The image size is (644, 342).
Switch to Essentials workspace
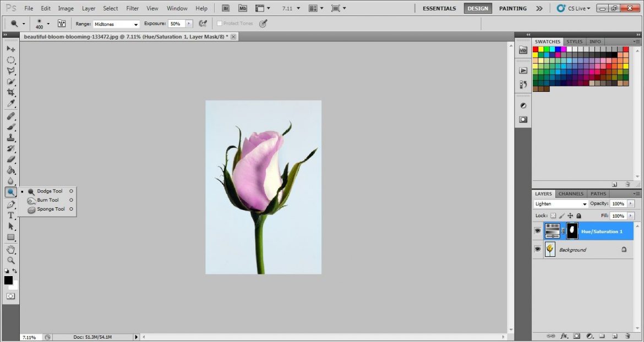pyautogui.click(x=439, y=8)
